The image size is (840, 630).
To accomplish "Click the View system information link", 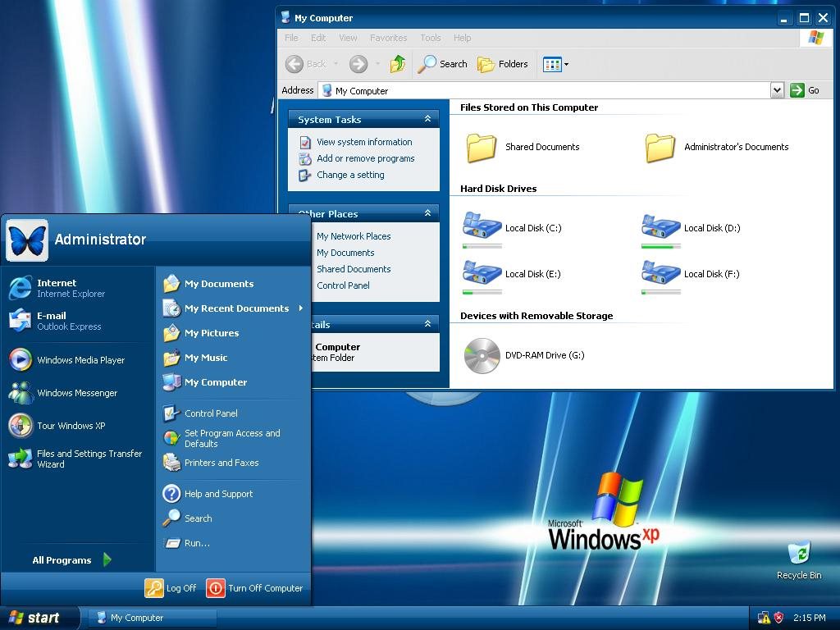I will (x=364, y=142).
